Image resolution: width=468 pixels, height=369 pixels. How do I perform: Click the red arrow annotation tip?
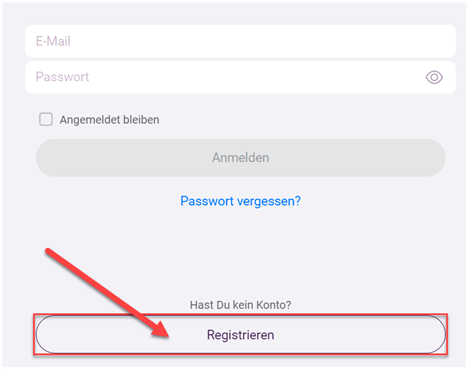click(167, 336)
